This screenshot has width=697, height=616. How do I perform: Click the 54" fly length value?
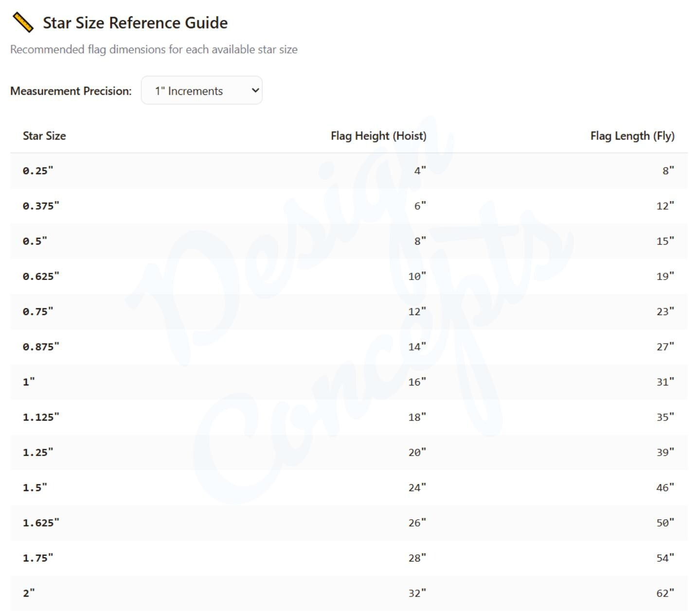click(665, 558)
